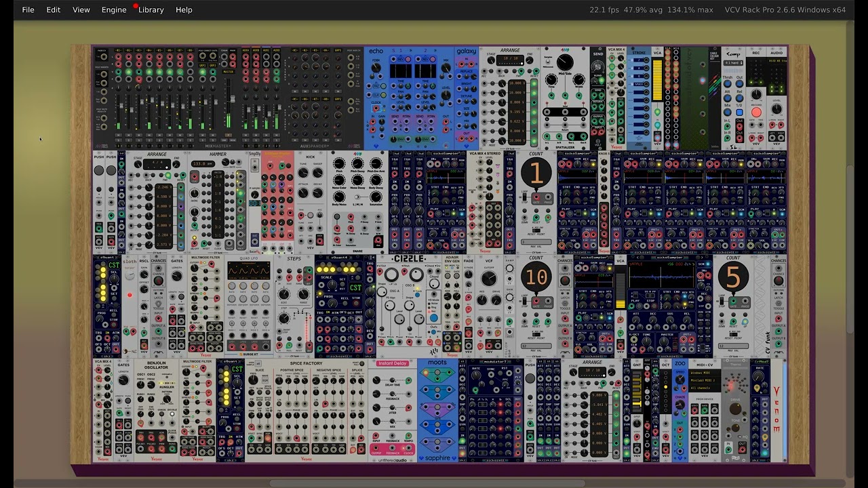
Task: Click the QUAD LFO waveform display
Action: click(248, 270)
